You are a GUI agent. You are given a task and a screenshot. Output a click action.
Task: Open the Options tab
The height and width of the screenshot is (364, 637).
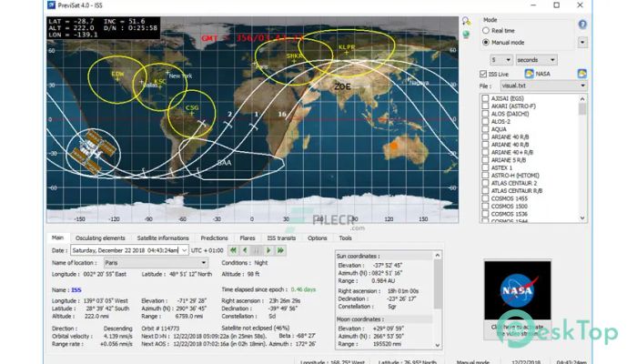(x=318, y=238)
